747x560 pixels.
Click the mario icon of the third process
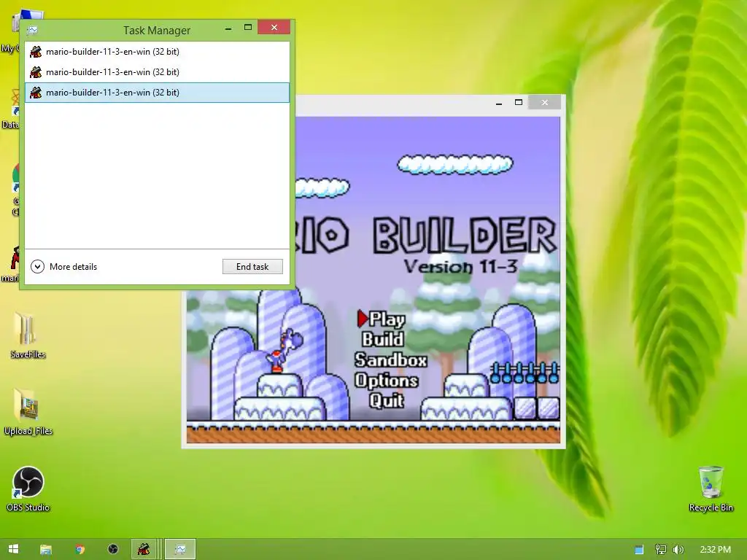point(36,93)
